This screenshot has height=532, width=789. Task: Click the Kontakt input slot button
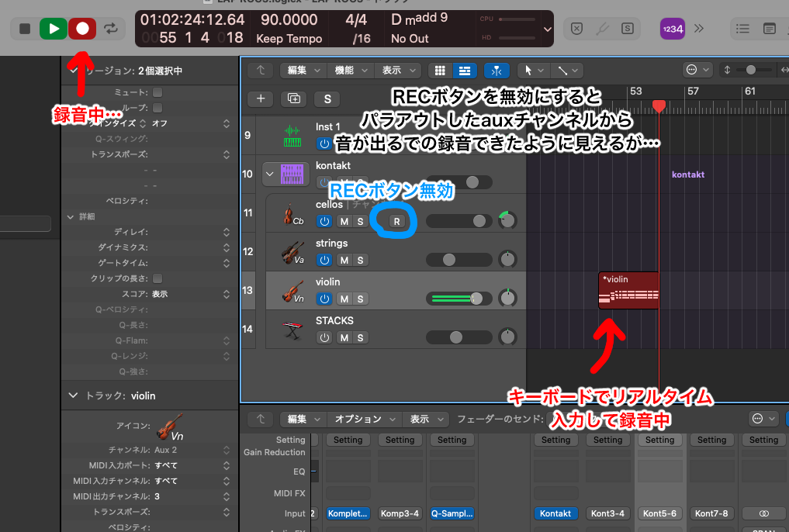tap(555, 513)
